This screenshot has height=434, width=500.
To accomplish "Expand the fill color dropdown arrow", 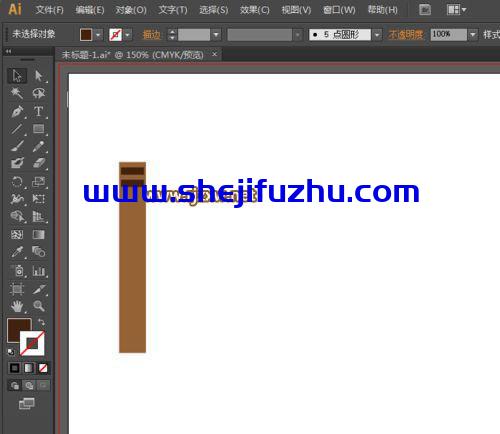I will click(x=98, y=34).
